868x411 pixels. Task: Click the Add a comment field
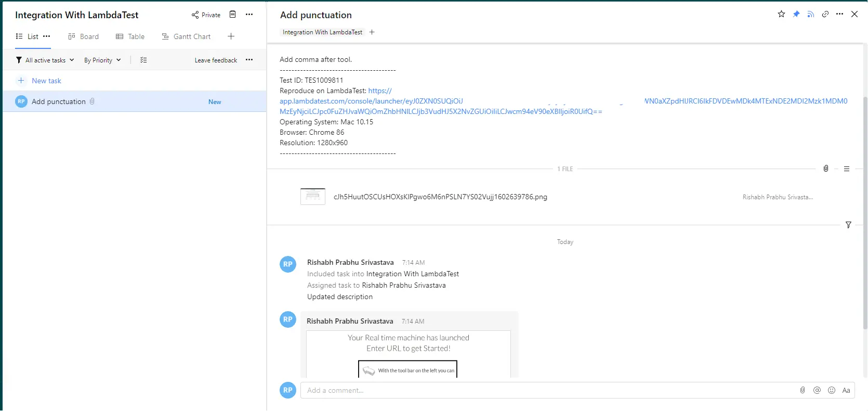pos(546,390)
